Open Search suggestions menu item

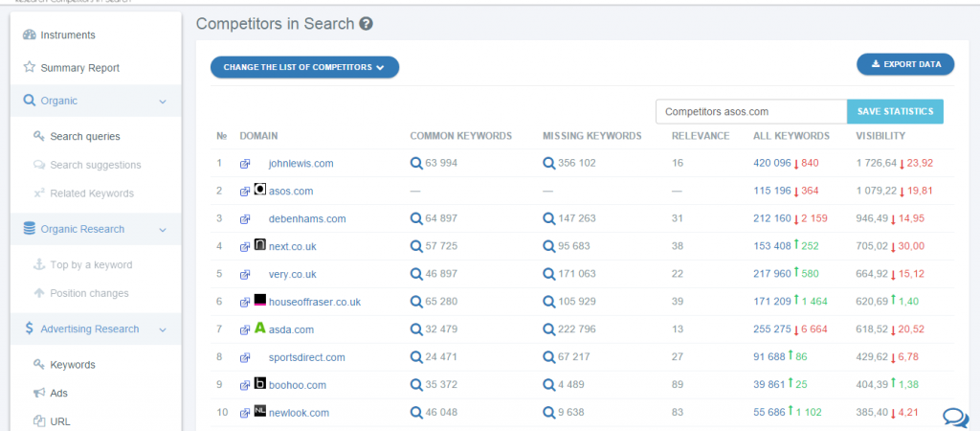96,165
